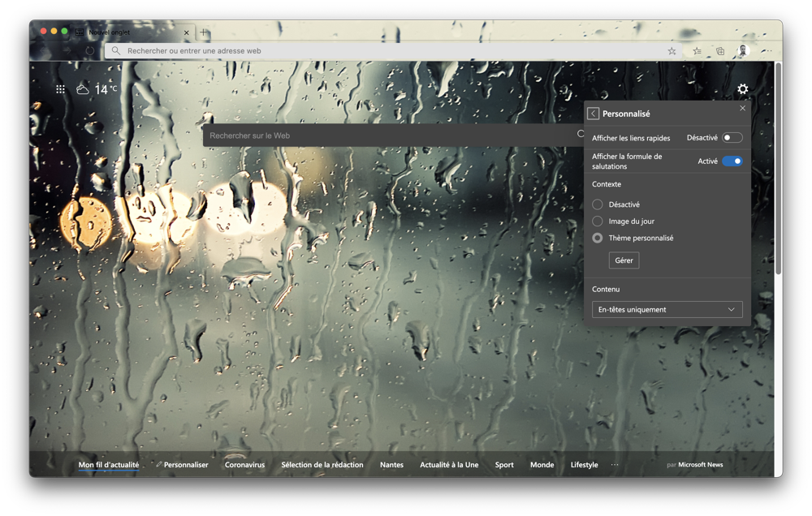Image resolution: width=812 pixels, height=516 pixels.
Task: Go back from Personnalisé panel
Action: pyautogui.click(x=593, y=114)
